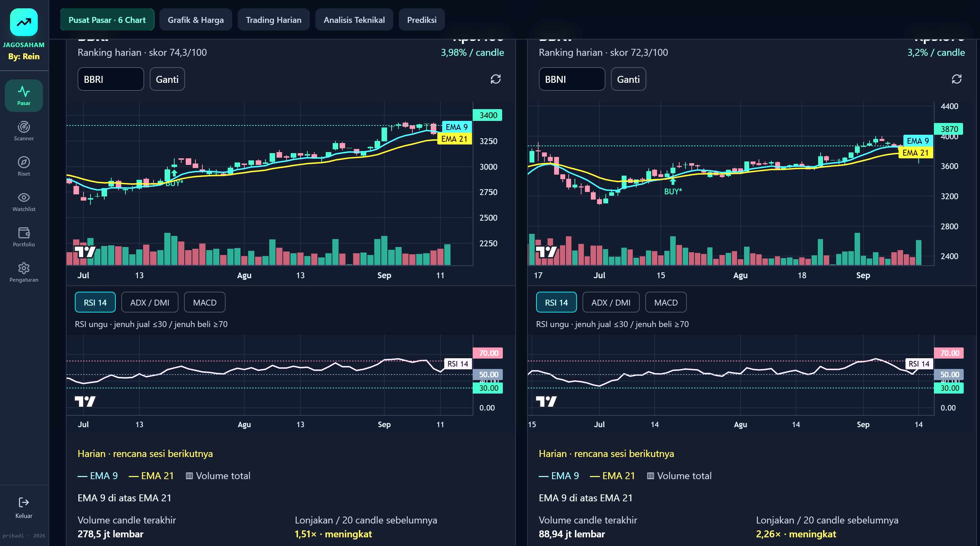Viewport: 980px width, 546px height.
Task: Click the JagoSaham trending-arrow logo icon
Action: coord(24,22)
